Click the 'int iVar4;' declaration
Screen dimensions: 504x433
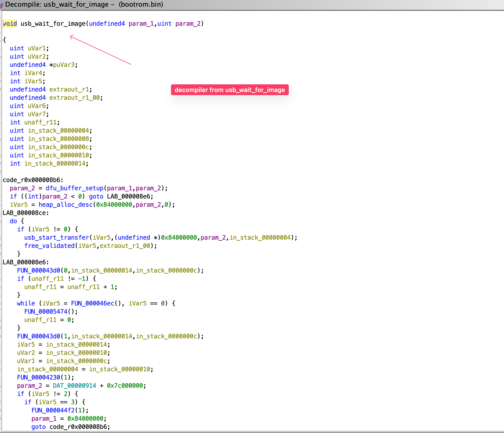pos(27,73)
